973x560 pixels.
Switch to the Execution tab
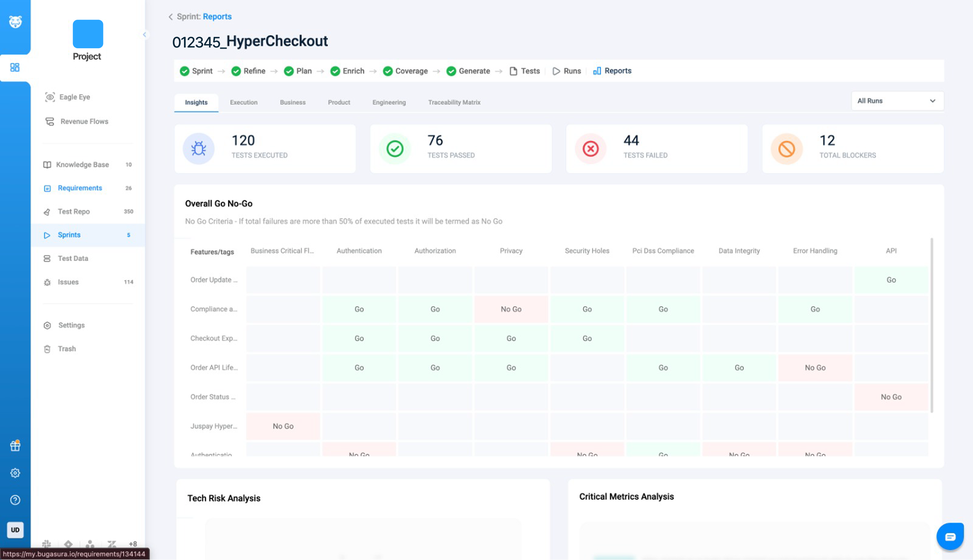click(x=244, y=102)
